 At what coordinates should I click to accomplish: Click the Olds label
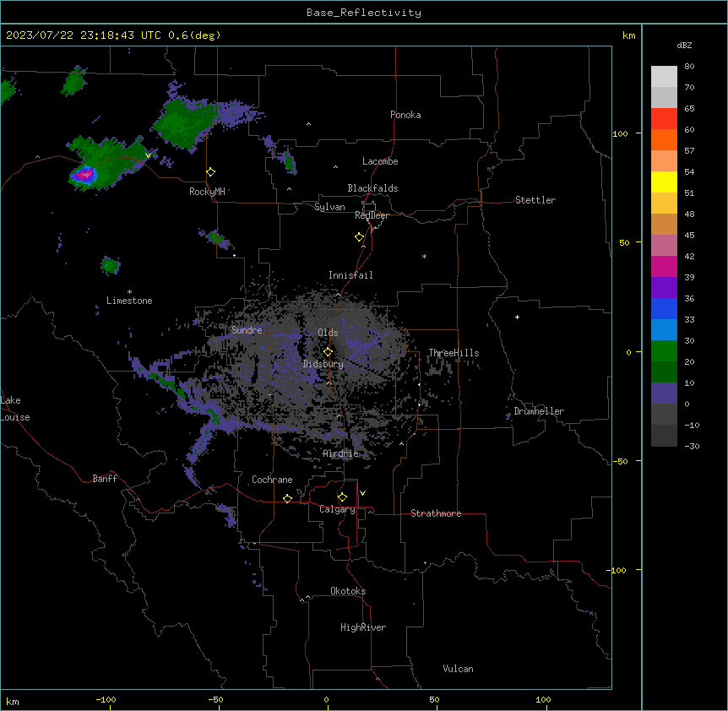pyautogui.click(x=328, y=333)
